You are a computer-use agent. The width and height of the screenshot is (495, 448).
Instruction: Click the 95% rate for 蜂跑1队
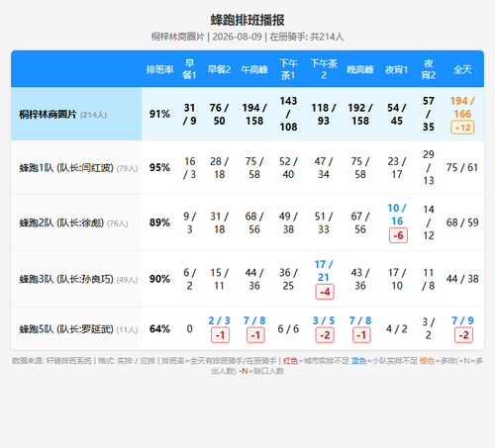pyautogui.click(x=159, y=167)
